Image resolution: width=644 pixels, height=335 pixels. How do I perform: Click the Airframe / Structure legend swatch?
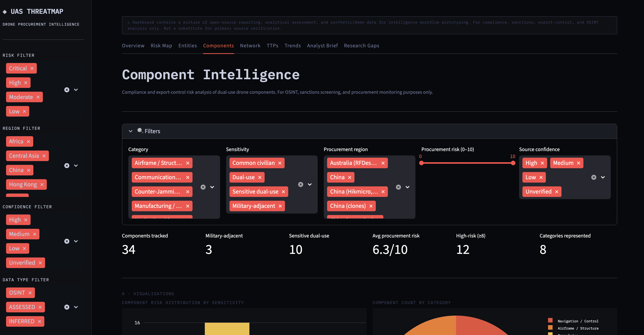(x=550, y=327)
